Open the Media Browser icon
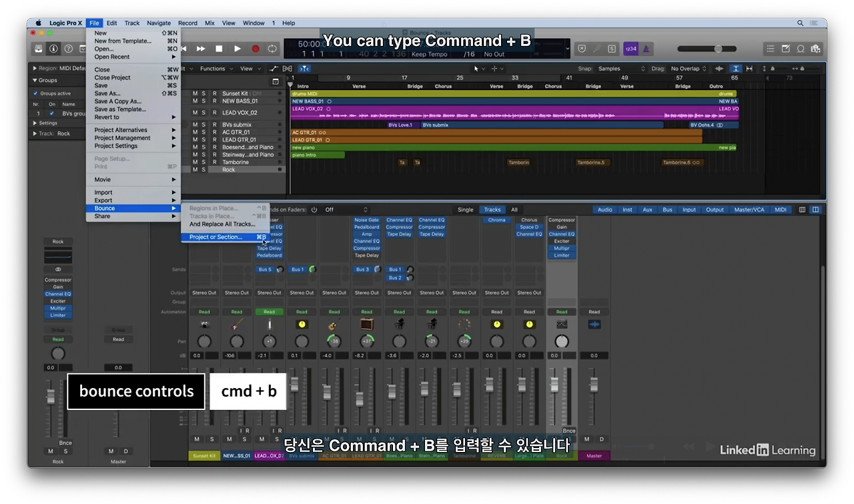Viewport: 854px width, 504px height. pyautogui.click(x=815, y=49)
